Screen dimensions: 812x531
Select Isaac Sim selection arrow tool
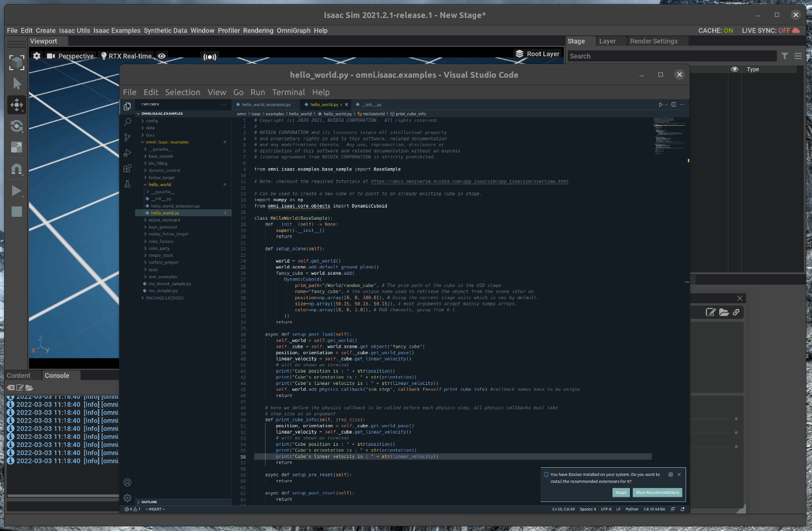coord(17,83)
